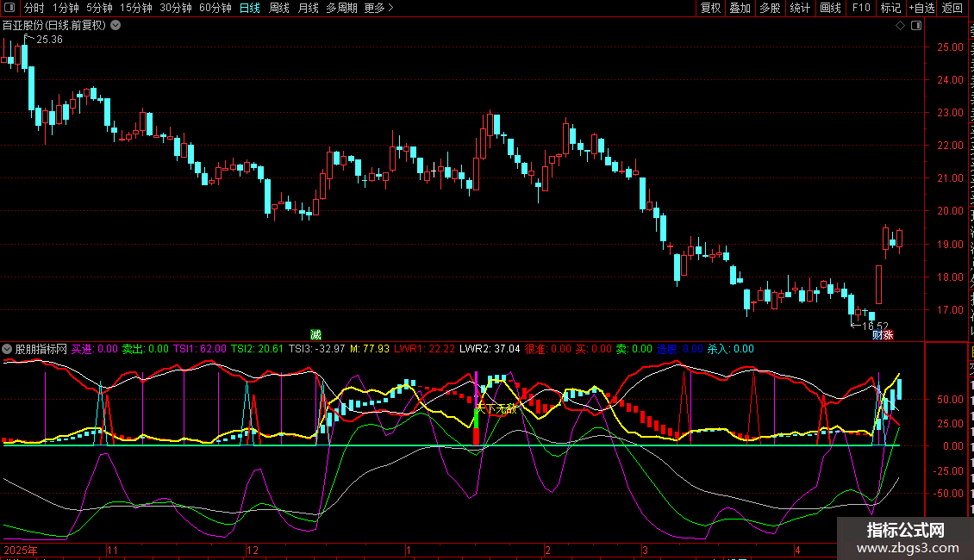
Task: Switch to 周线 weekly chart
Action: 279,9
